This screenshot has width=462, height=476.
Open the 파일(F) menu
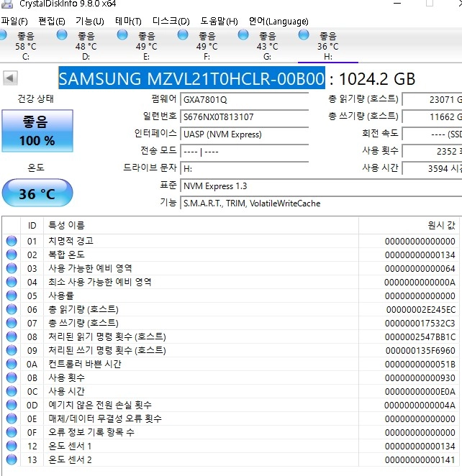click(14, 22)
